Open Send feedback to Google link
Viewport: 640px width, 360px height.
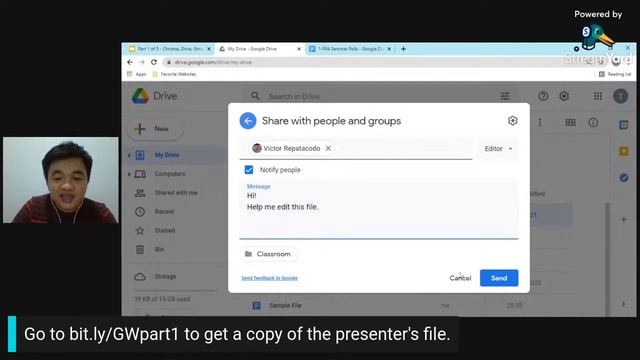coord(269,278)
